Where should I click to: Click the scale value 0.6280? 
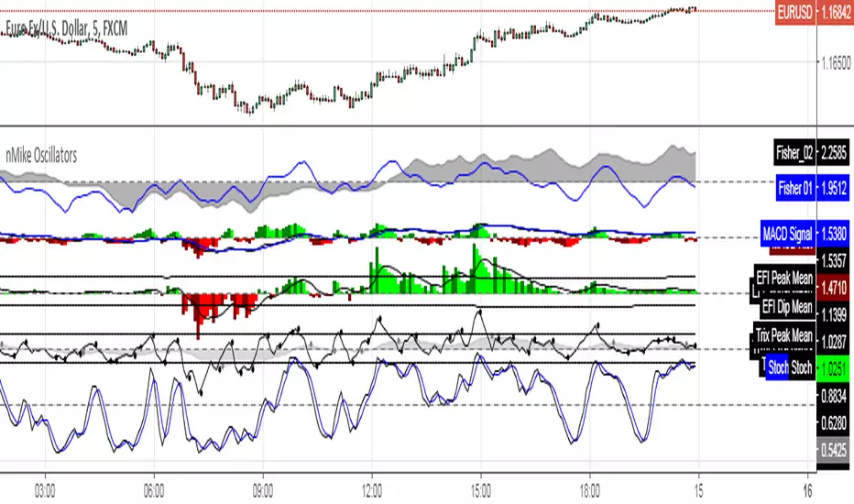pyautogui.click(x=834, y=423)
